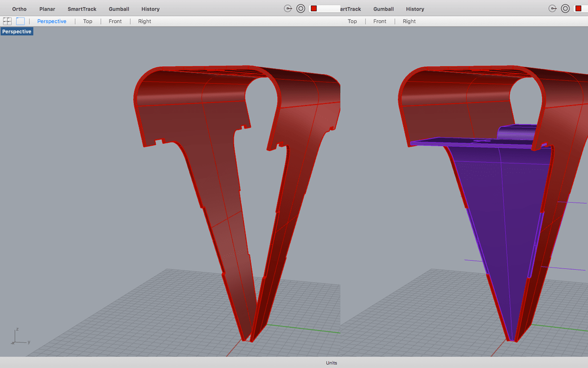The width and height of the screenshot is (588, 368).
Task: Toggle SmartTrack snapping
Action: pos(82,9)
